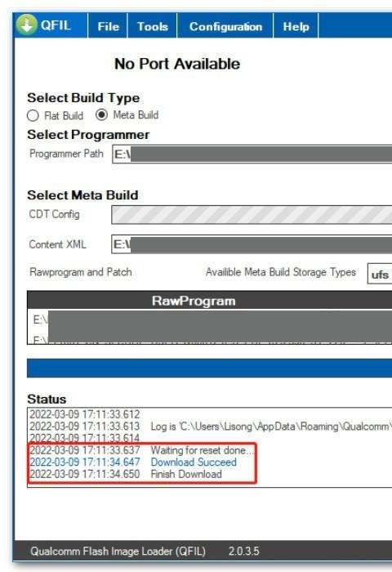Select the 'Waiting for reset done' log line
Viewport: 392px width, 572px height.
click(x=141, y=450)
